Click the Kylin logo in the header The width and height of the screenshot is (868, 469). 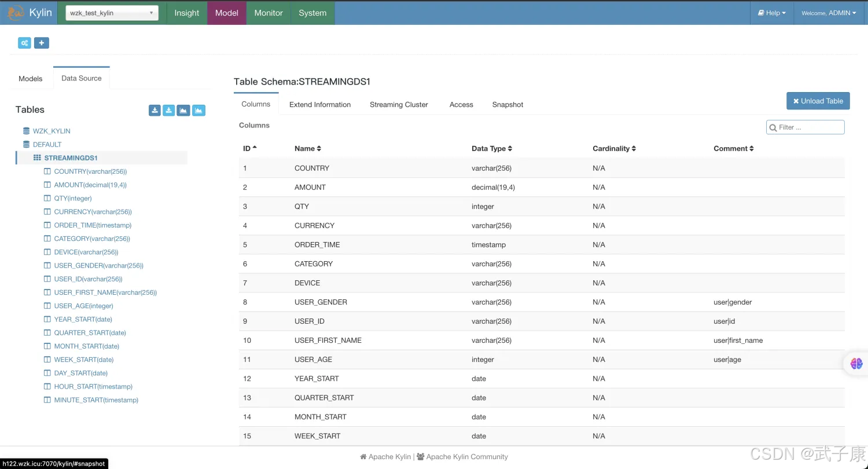click(30, 13)
